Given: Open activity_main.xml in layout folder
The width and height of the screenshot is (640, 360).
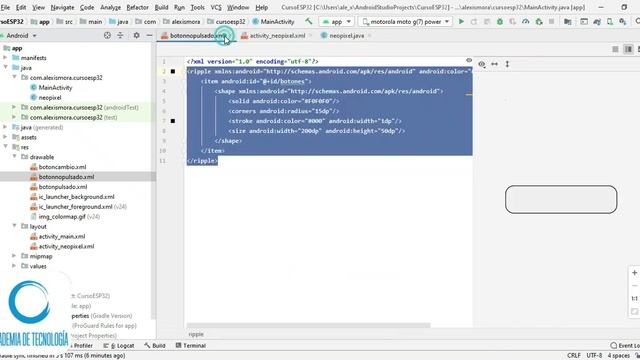Looking at the screenshot, I should [x=62, y=236].
